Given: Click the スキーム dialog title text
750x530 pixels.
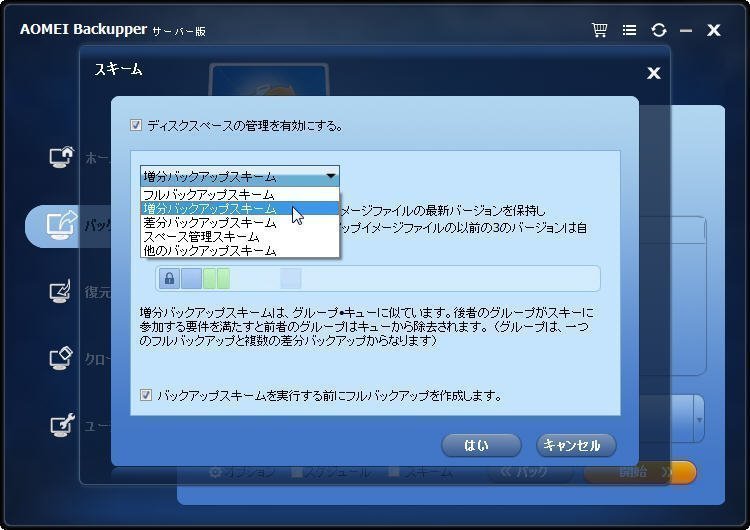Looking at the screenshot, I should [x=118, y=69].
